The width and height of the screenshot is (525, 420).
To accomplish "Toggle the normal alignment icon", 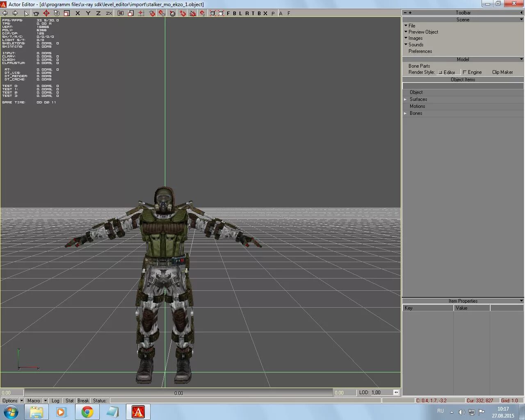I will tap(172, 13).
